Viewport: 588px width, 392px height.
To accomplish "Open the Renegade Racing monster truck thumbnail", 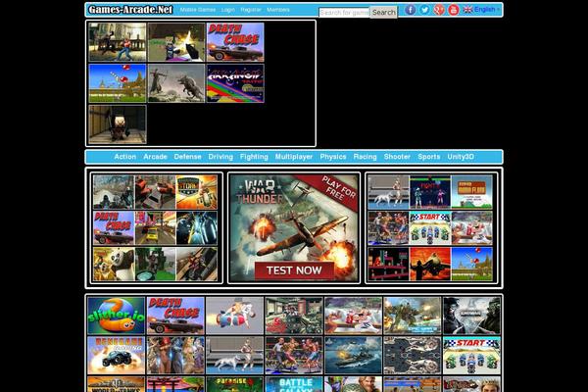I will 117,355.
